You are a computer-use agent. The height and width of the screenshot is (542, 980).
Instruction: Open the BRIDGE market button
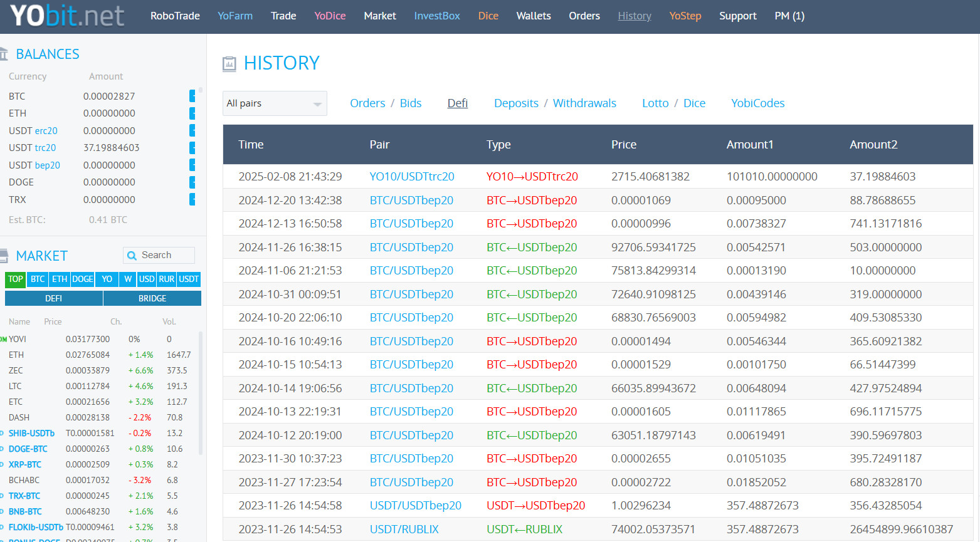(x=152, y=298)
